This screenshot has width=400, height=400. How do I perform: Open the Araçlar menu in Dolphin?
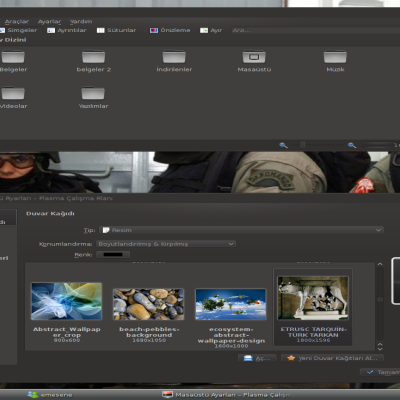[x=17, y=22]
